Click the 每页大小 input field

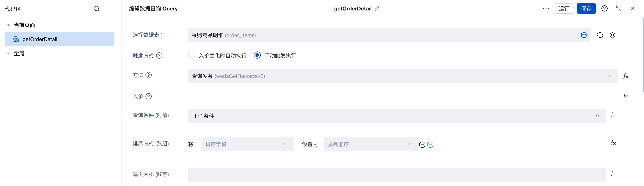click(397, 174)
